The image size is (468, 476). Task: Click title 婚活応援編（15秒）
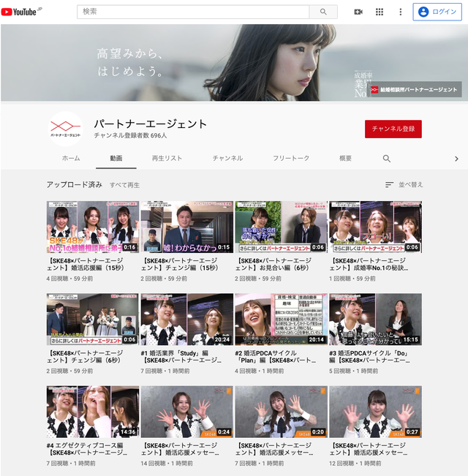(86, 264)
